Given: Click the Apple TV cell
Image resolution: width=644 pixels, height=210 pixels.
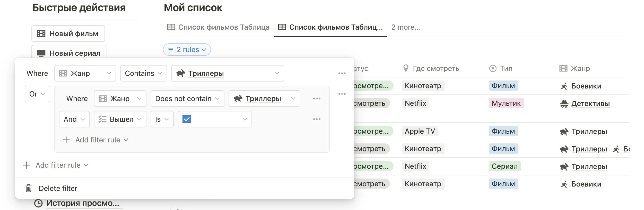Looking at the screenshot, I should 420,131.
